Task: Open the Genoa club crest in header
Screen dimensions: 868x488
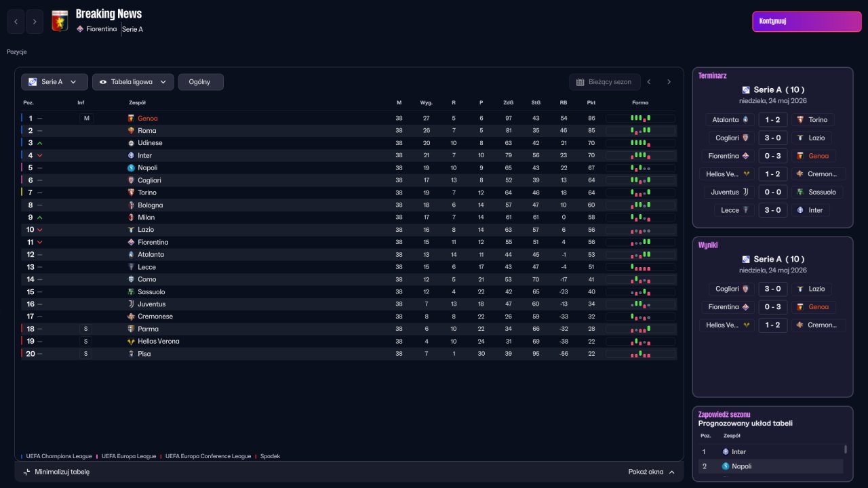Action: click(x=60, y=22)
